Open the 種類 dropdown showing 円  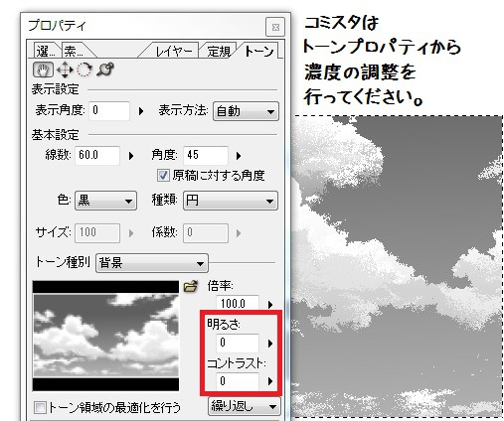coord(231,201)
